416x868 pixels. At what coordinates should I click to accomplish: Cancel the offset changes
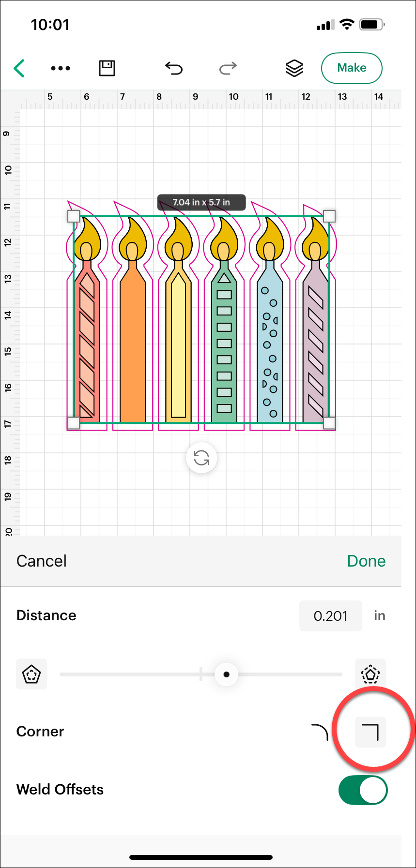coord(42,561)
